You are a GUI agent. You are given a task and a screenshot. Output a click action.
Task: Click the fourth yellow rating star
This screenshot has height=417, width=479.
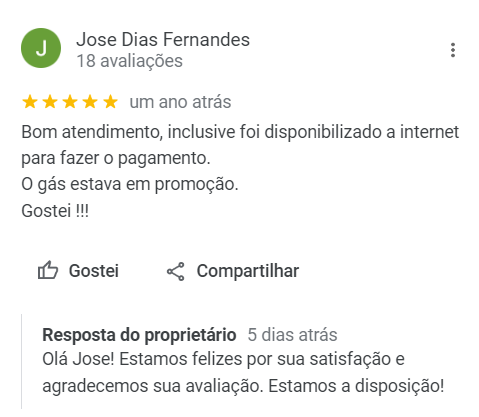tap(90, 102)
